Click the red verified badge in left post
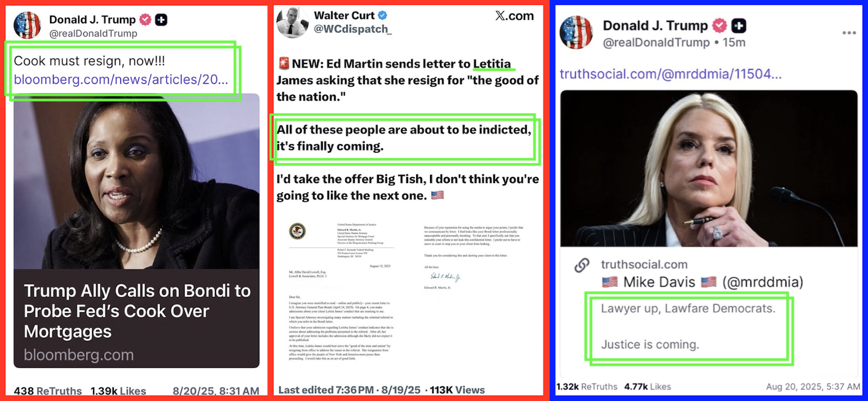This screenshot has height=401, width=868. [145, 19]
